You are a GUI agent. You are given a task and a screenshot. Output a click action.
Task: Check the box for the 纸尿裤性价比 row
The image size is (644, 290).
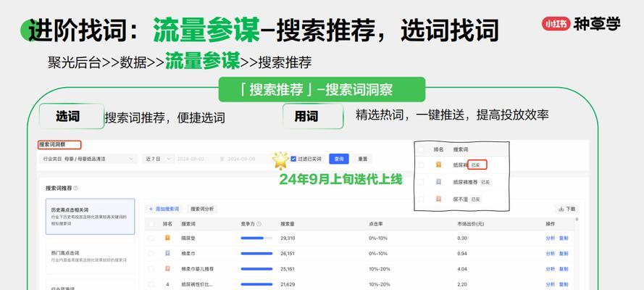(151, 284)
